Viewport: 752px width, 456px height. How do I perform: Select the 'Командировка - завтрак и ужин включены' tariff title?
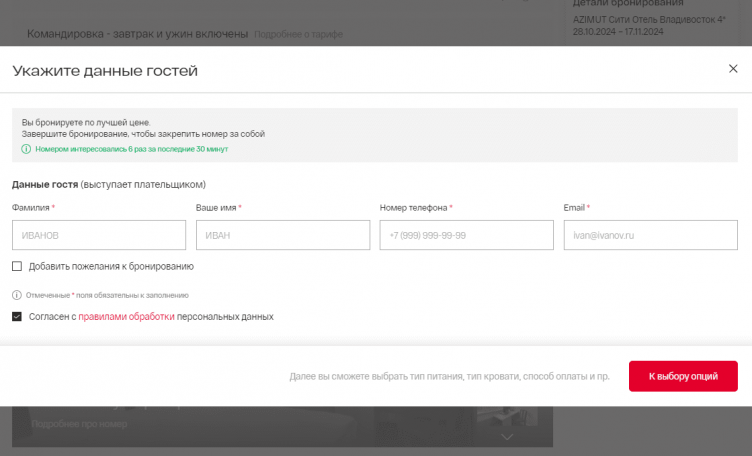(x=137, y=34)
